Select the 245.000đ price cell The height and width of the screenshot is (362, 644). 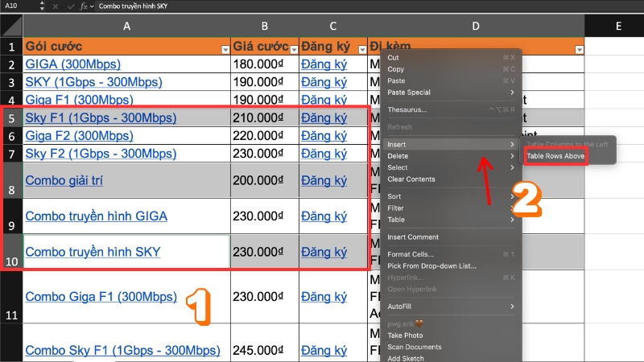click(x=265, y=343)
